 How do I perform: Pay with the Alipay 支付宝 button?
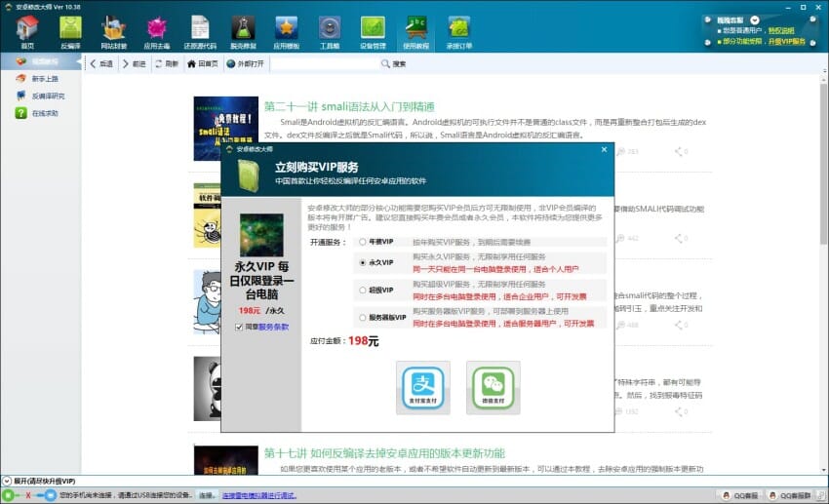point(423,387)
